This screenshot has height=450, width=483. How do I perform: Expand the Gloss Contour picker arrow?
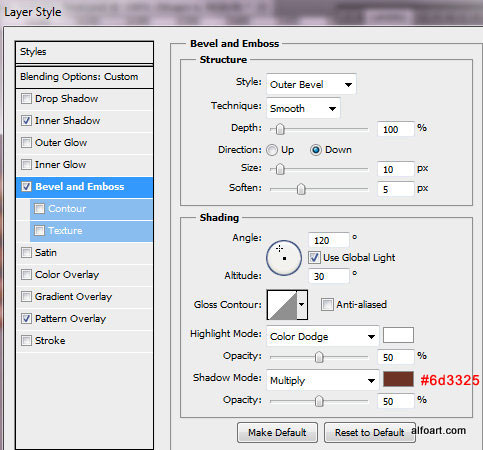tap(302, 305)
